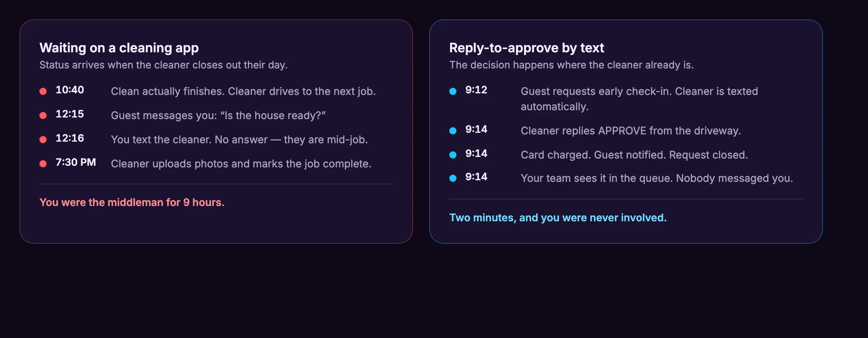Viewport: 868px width, 338px height.
Task: Click the red dot beside 12:15
Action: tap(43, 115)
